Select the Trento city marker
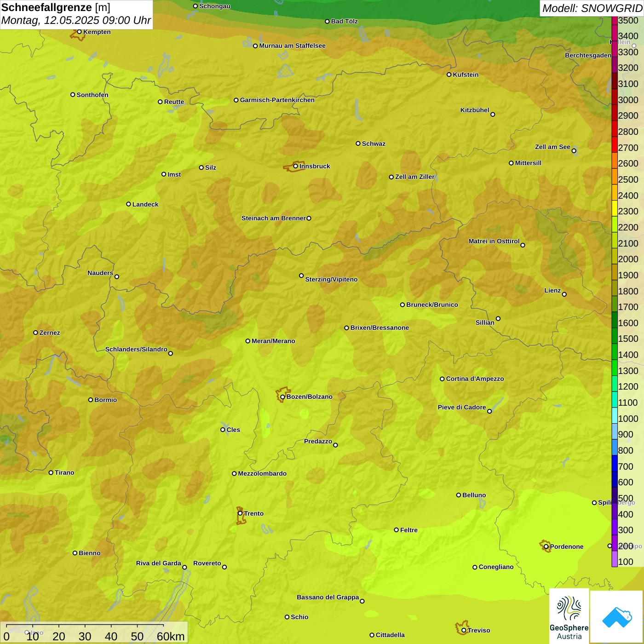The width and height of the screenshot is (644, 644). pos(240,513)
